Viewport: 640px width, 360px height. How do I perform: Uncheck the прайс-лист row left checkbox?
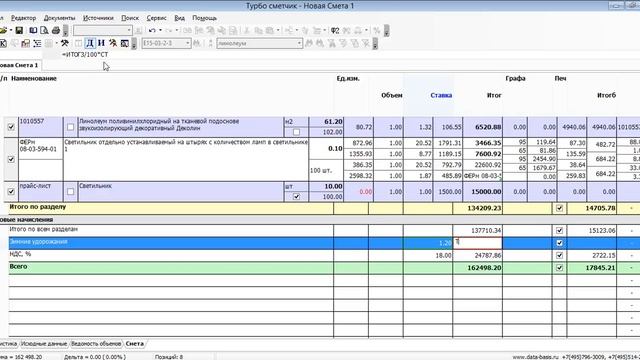[11, 191]
